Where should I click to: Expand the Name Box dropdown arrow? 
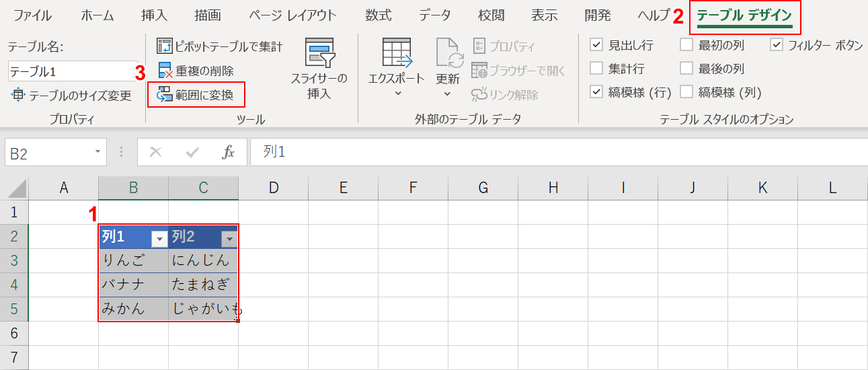pos(98,153)
